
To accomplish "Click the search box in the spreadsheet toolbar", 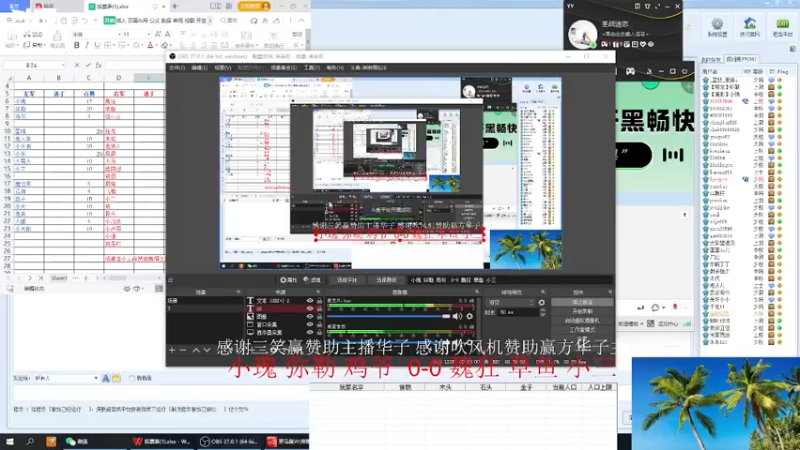I will 229,20.
